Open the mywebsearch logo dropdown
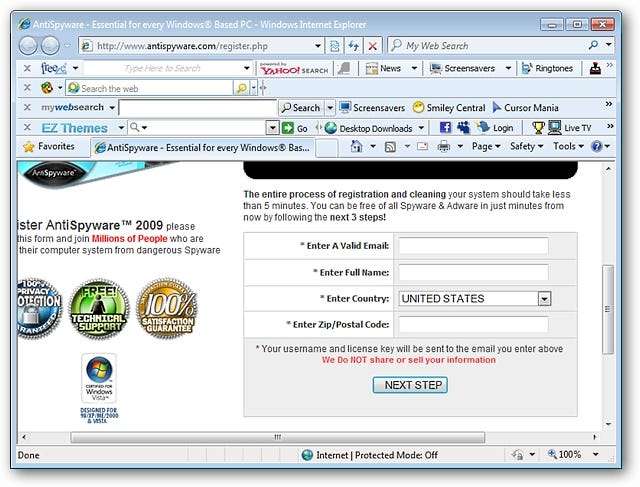The width and height of the screenshot is (640, 487). [112, 108]
